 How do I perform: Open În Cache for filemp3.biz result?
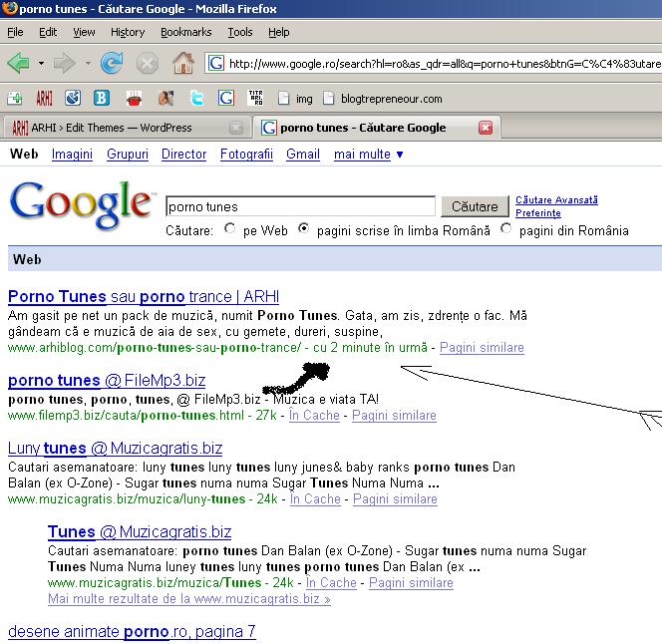[314, 415]
